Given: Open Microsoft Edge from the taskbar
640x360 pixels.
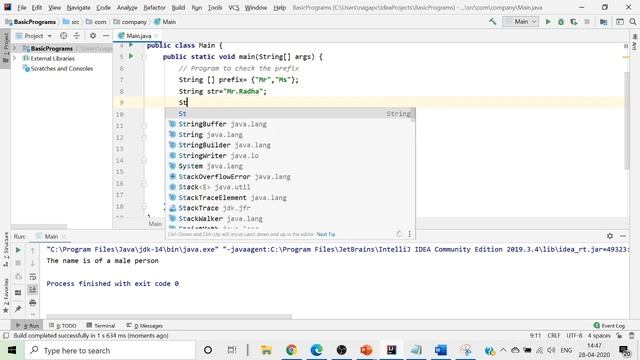Looking at the screenshot, I should pyautogui.click(x=316, y=350).
